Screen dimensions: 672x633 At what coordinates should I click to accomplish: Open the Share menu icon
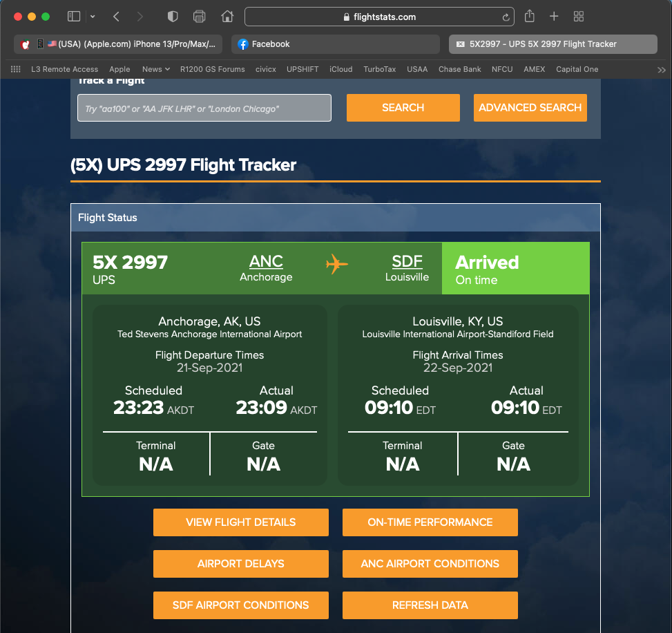click(530, 17)
